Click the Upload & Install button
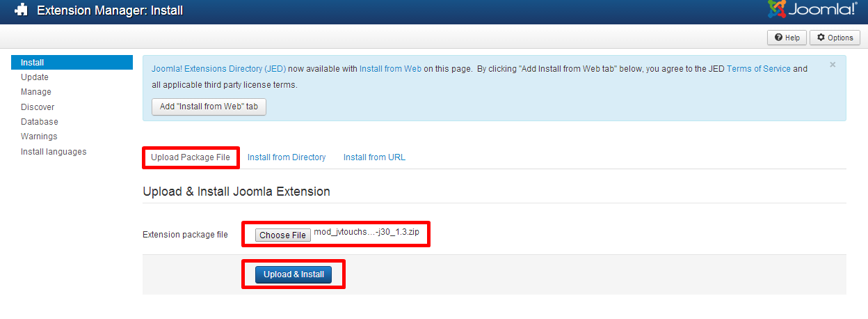 tap(294, 274)
